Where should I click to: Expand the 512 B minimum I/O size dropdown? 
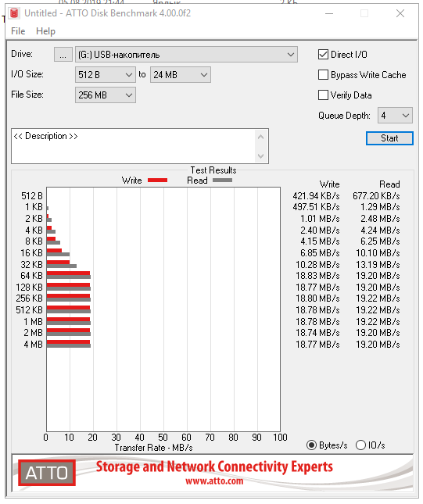pyautogui.click(x=106, y=75)
